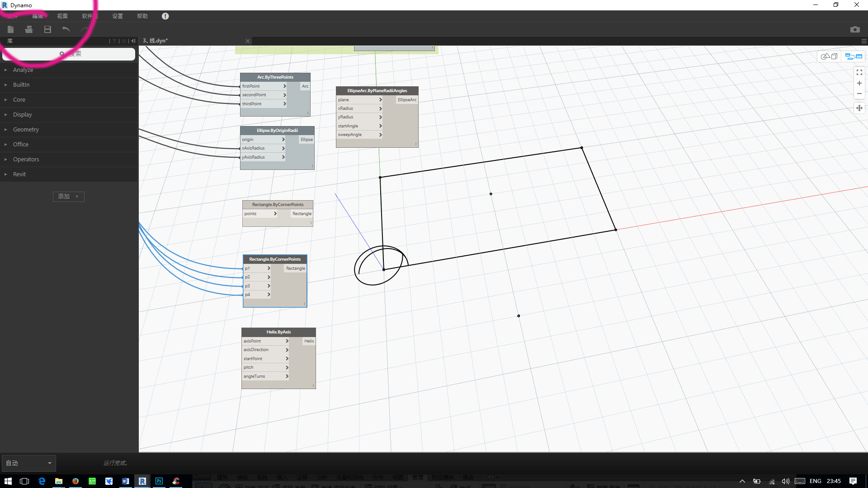Click the pan tool crosshair icon
The width and height of the screenshot is (868, 488).
(859, 108)
